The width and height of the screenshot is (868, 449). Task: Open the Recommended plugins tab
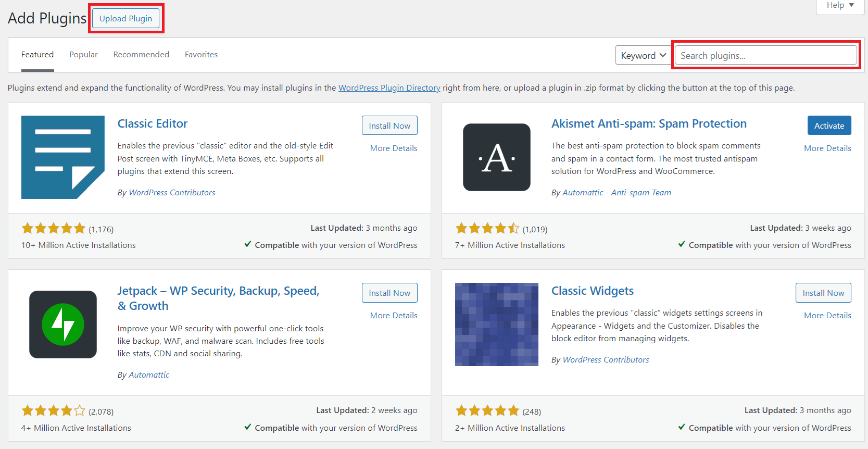(x=141, y=55)
